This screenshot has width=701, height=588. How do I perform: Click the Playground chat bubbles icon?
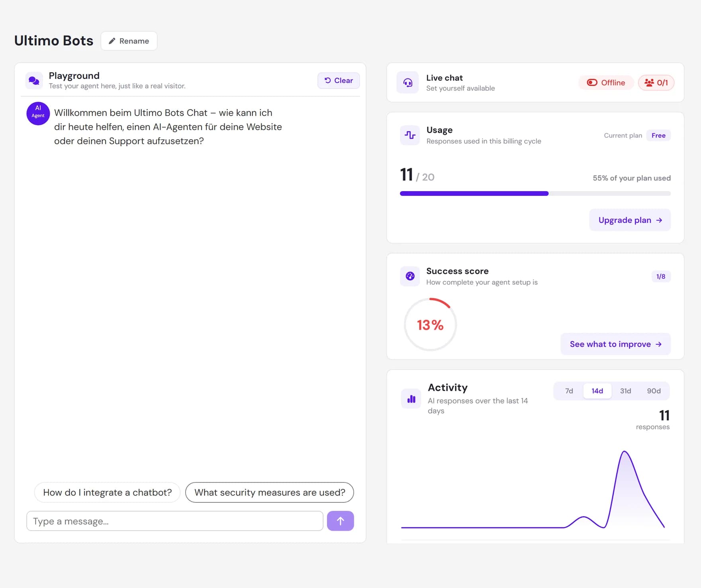coord(34,80)
